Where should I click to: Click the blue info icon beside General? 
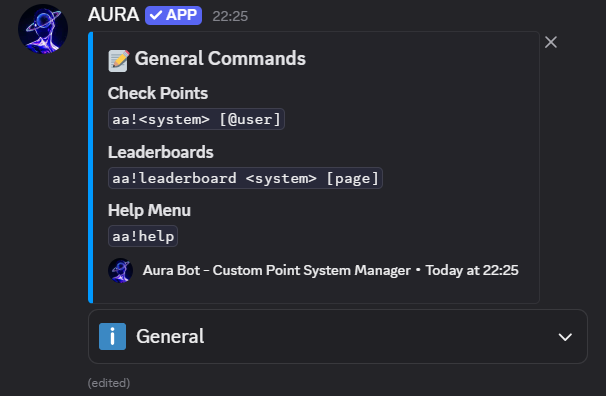(x=112, y=337)
